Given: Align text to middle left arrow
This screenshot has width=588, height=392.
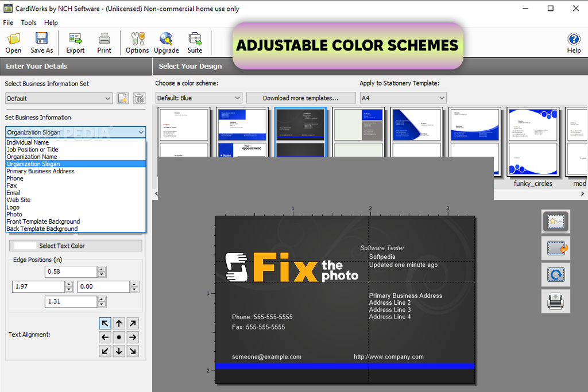Looking at the screenshot, I should 105,337.
